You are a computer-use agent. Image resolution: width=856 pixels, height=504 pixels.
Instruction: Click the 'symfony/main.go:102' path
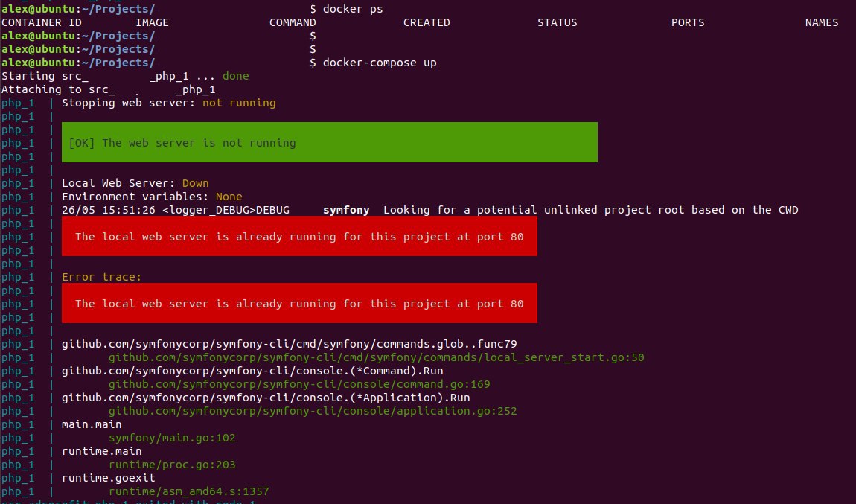(x=172, y=438)
